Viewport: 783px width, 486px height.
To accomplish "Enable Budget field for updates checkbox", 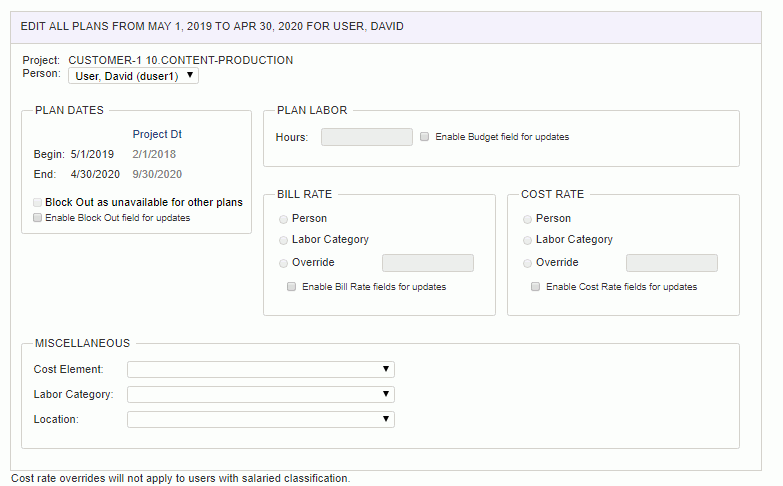I will tap(424, 136).
